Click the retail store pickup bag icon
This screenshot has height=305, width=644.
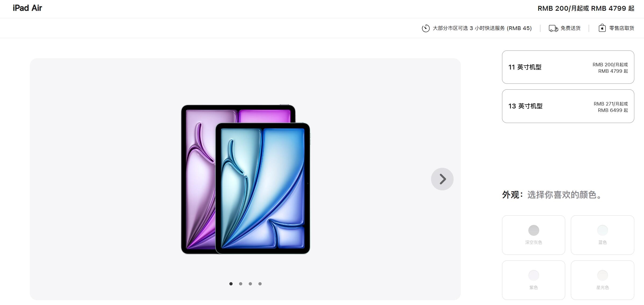(602, 28)
